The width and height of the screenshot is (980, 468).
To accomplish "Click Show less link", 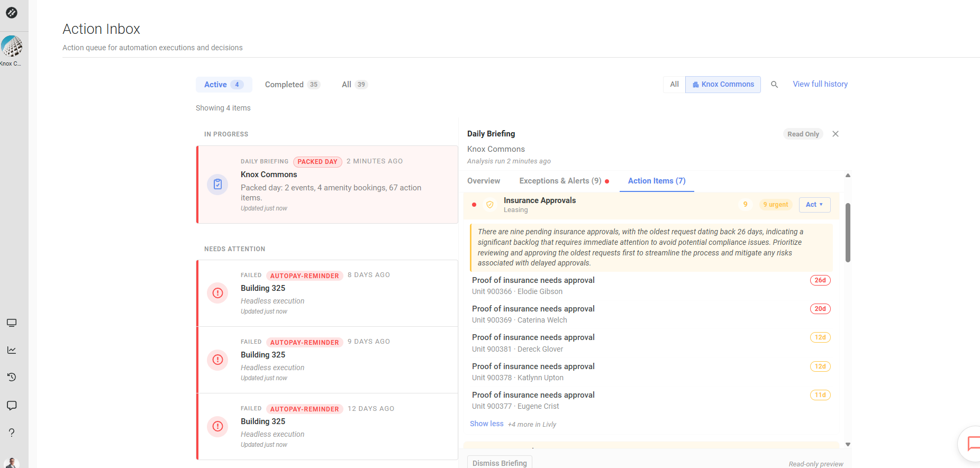I will (x=487, y=424).
